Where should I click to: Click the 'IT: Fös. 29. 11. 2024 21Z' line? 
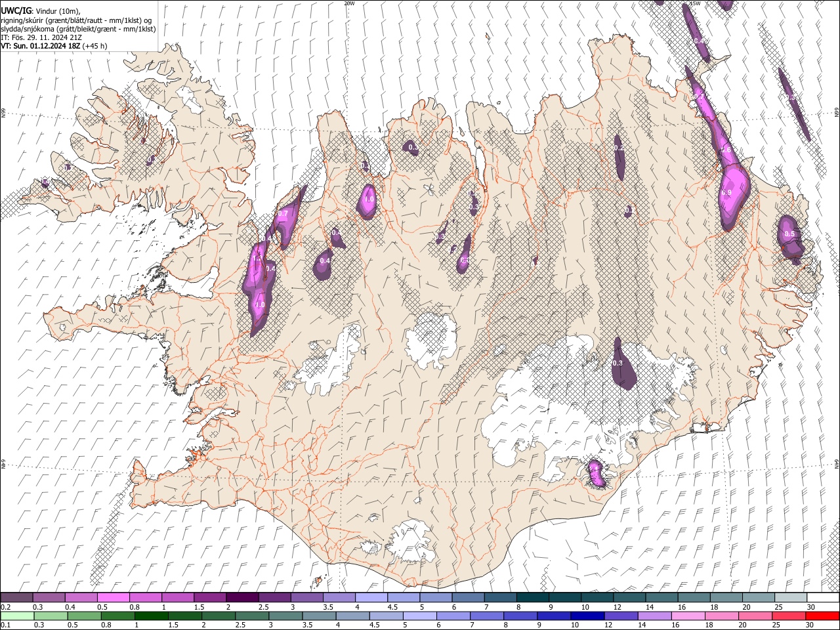click(x=41, y=37)
